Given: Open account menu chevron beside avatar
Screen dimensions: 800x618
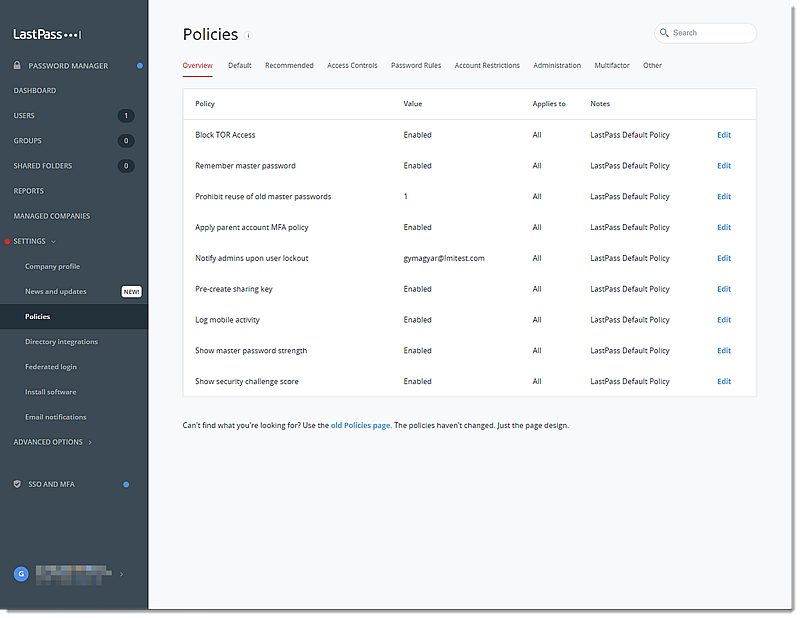Looking at the screenshot, I should [121, 574].
